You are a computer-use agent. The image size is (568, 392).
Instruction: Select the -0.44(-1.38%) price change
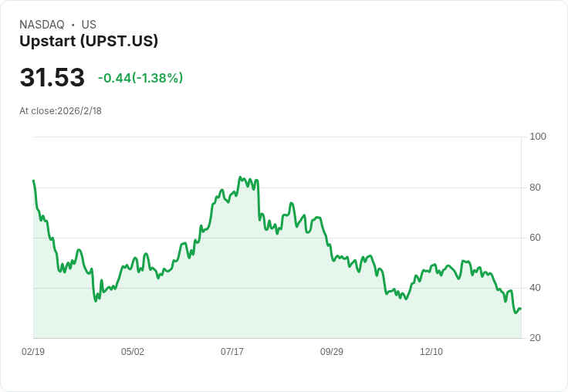(x=140, y=78)
